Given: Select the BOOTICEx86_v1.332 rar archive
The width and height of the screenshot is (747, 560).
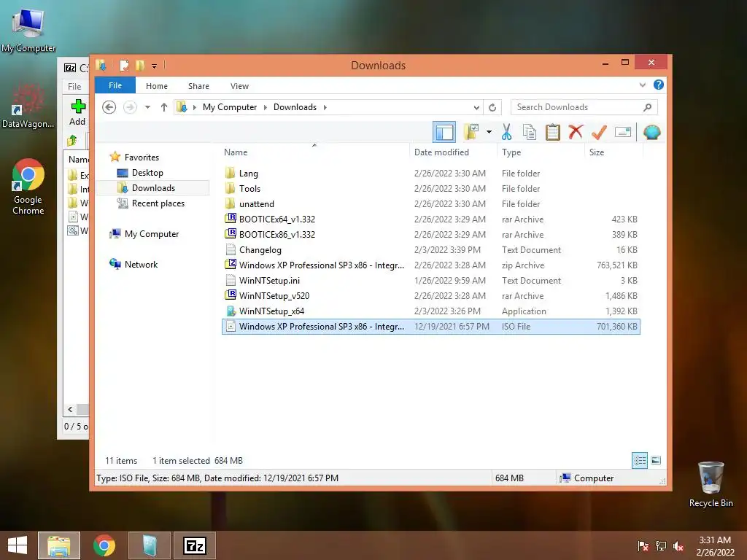Looking at the screenshot, I should 431,234.
